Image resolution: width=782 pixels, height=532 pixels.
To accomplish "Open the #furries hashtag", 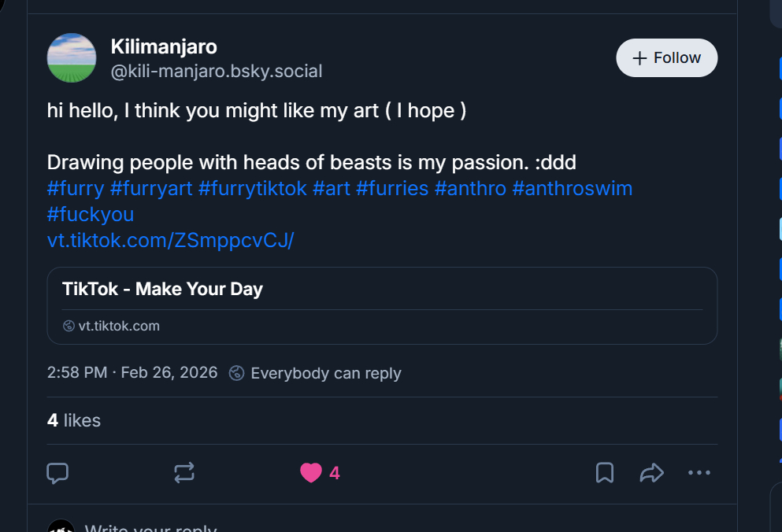I will [x=392, y=189].
